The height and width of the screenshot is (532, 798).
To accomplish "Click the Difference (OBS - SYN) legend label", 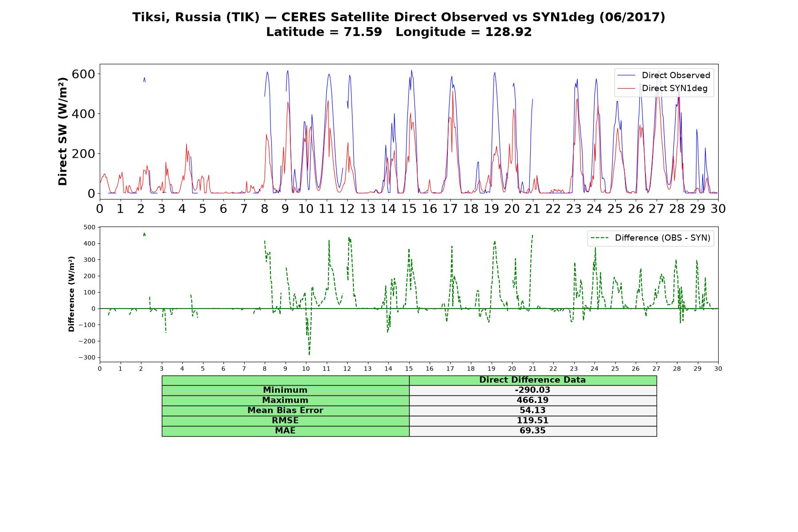I will pyautogui.click(x=662, y=238).
